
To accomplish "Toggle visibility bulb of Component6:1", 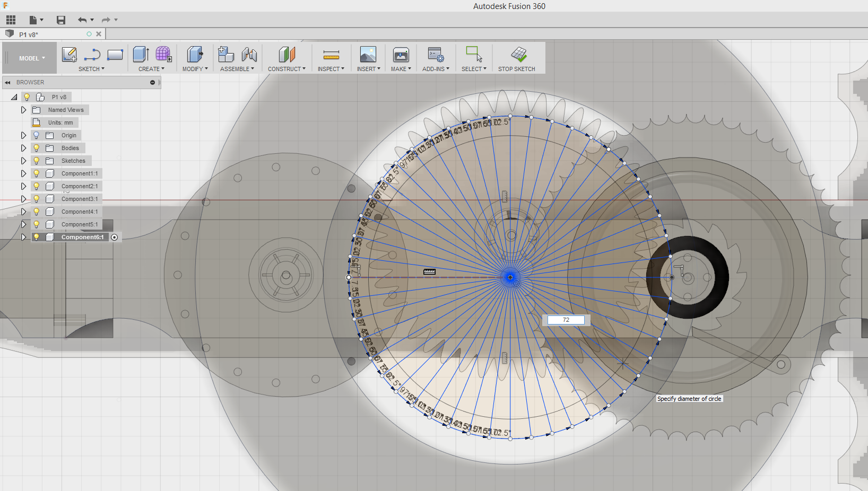I will [x=36, y=237].
